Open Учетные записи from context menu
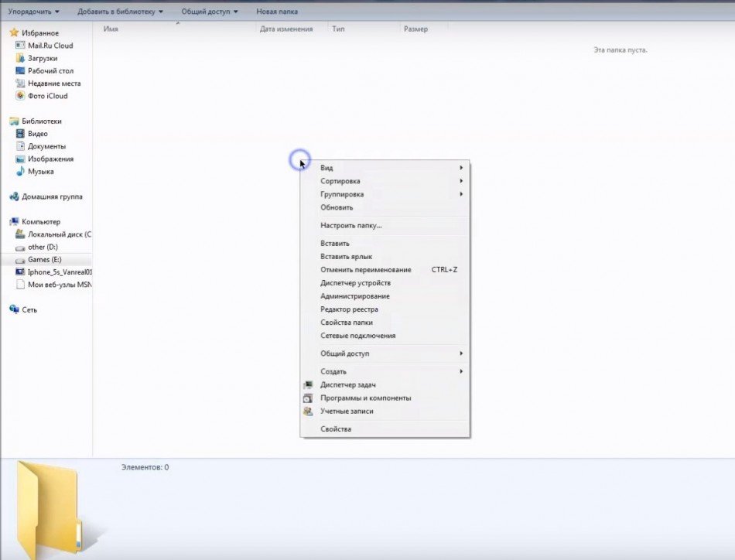 coord(347,411)
